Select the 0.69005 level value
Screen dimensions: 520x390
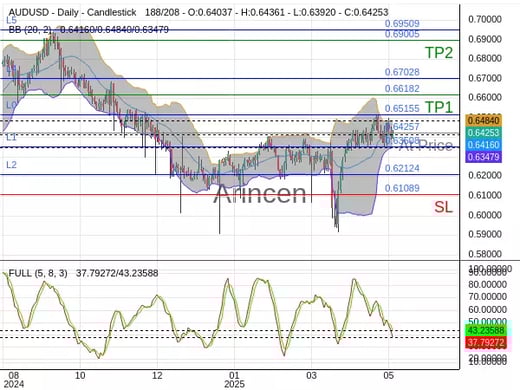[x=402, y=34]
